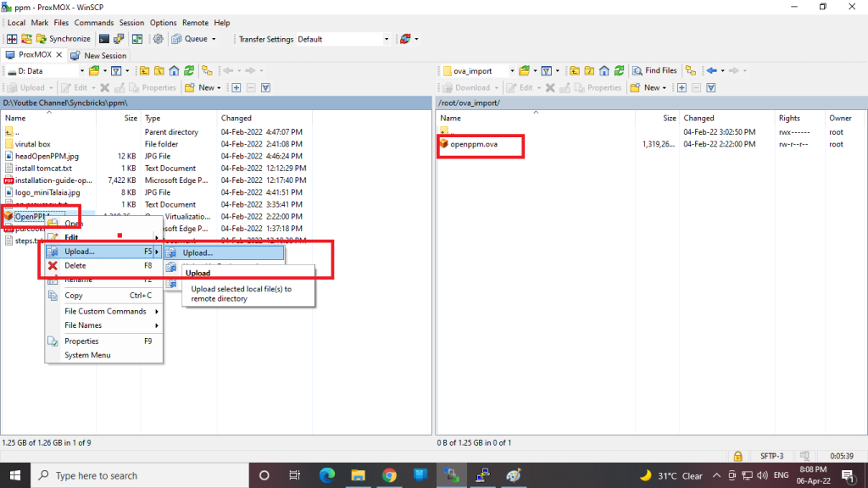868x488 pixels.
Task: Refresh the remote panel
Action: (619, 71)
